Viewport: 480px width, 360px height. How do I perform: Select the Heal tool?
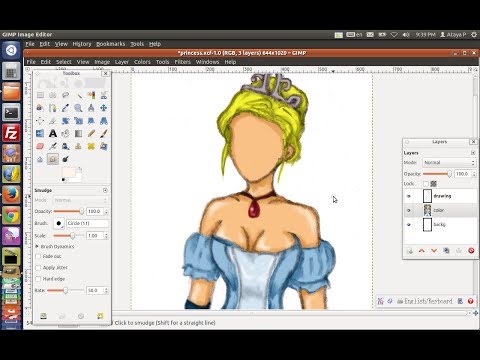pyautogui.click(x=91, y=146)
